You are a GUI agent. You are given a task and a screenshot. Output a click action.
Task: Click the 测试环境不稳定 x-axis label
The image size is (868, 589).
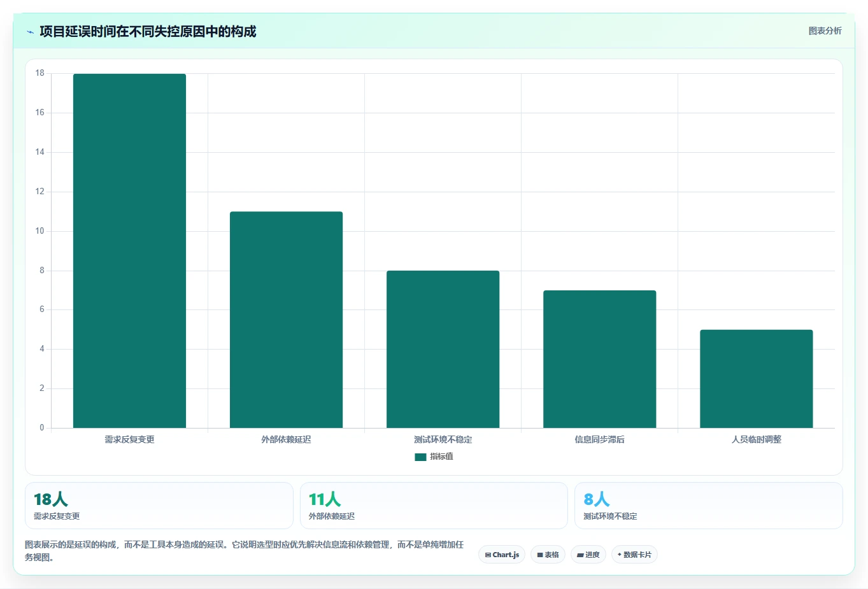click(x=443, y=439)
